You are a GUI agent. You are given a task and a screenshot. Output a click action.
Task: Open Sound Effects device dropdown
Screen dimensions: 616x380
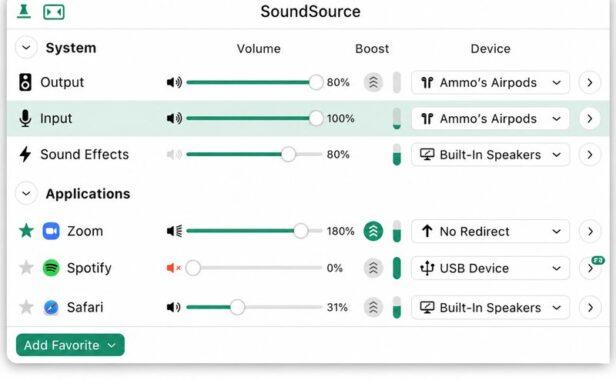click(x=490, y=154)
